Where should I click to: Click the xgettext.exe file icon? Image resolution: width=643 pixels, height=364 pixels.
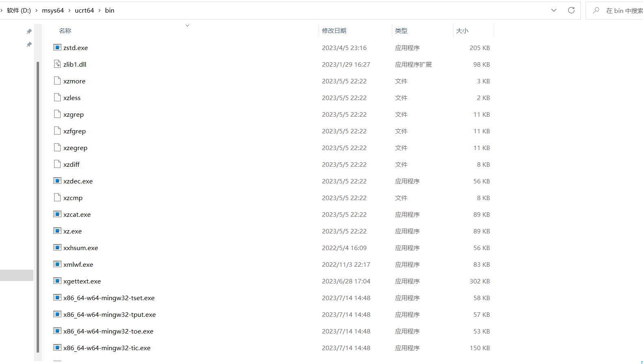pyautogui.click(x=57, y=281)
